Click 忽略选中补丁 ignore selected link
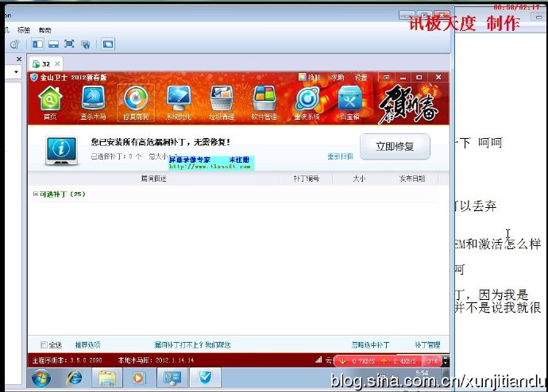The image size is (548, 392). tap(370, 345)
